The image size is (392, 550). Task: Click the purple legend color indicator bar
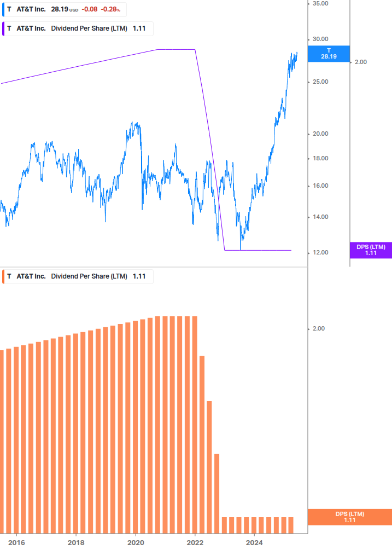point(3,29)
